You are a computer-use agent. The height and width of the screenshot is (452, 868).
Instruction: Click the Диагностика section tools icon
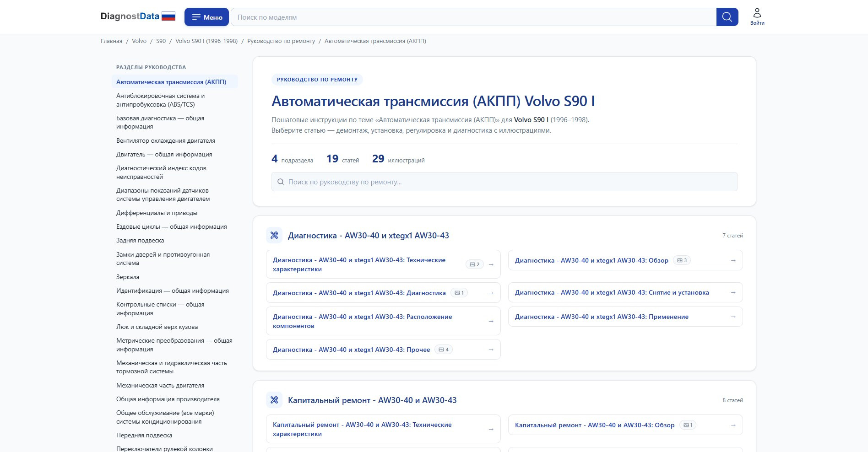click(274, 235)
